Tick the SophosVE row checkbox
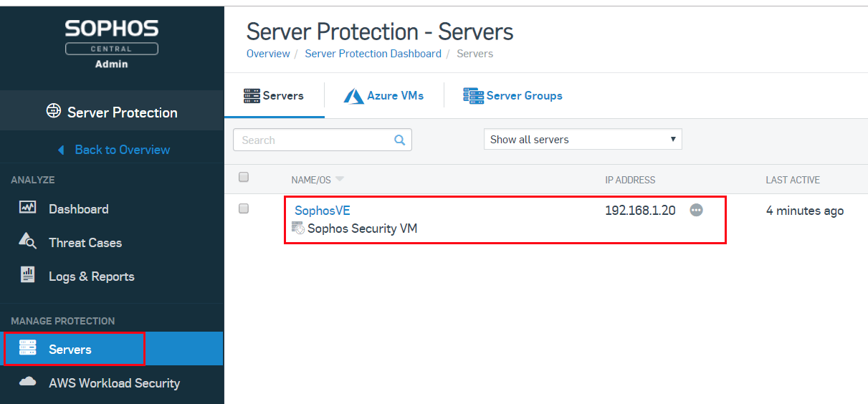Screen dimensions: 868x404 tap(244, 208)
